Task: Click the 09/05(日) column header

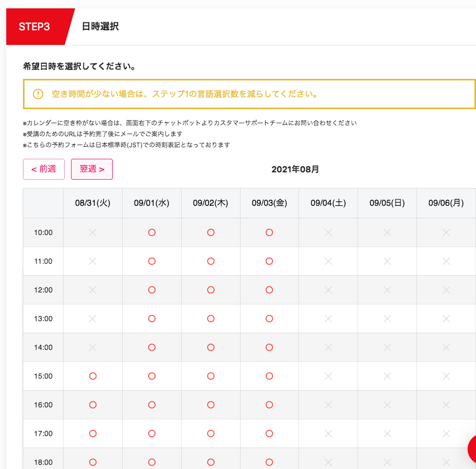Action: click(387, 203)
